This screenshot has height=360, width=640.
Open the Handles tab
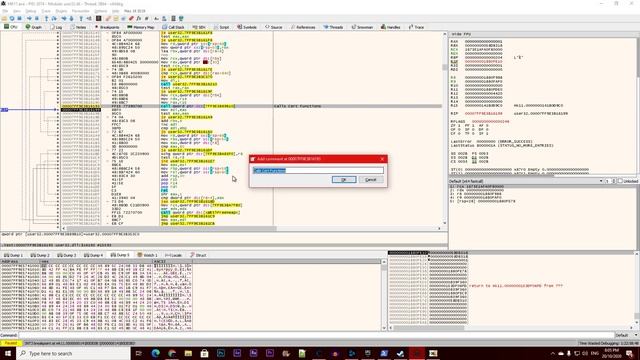tap(391, 27)
